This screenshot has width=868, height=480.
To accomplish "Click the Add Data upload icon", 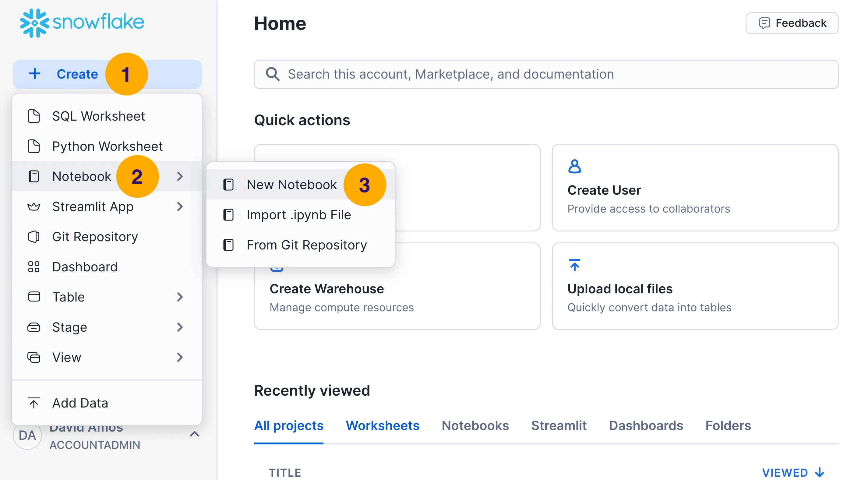I will [x=34, y=403].
